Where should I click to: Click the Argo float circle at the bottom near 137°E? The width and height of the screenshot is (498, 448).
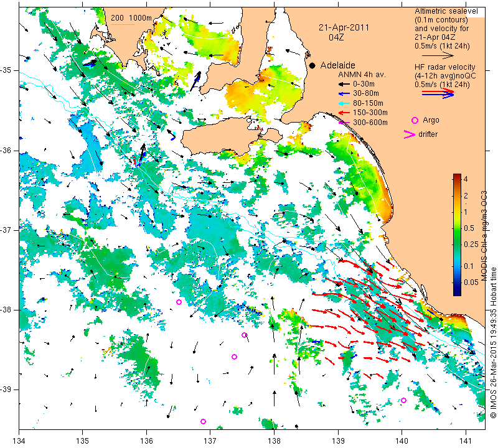click(x=204, y=422)
